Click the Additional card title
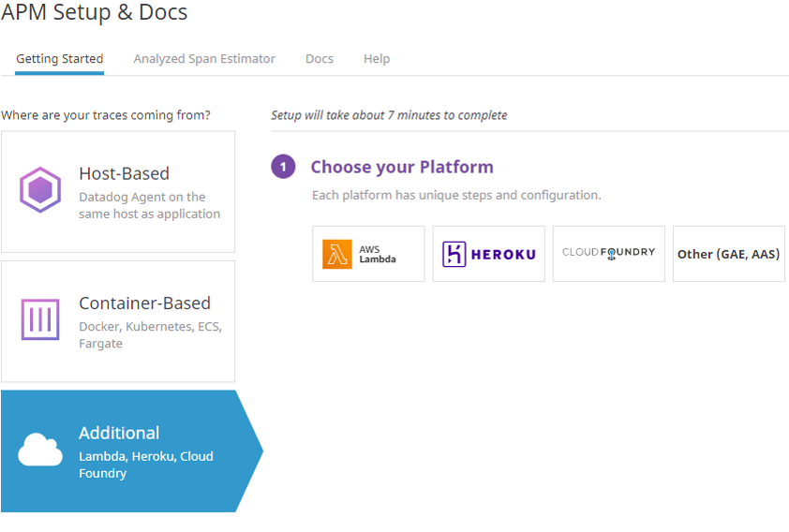The height and width of the screenshot is (532, 789). click(119, 433)
